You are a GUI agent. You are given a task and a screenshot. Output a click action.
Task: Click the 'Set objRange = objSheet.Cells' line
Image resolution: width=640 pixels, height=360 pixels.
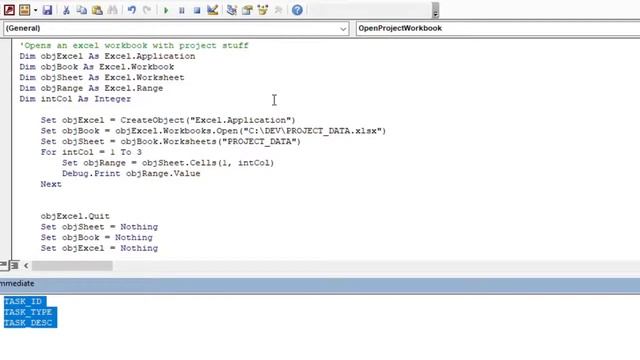[x=168, y=162]
